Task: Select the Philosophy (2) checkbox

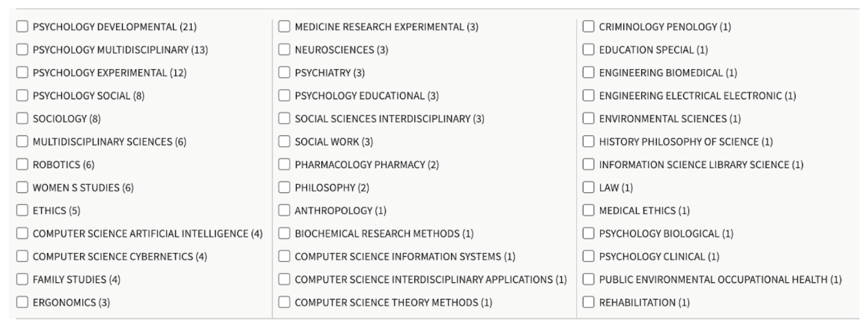Action: pyautogui.click(x=284, y=187)
